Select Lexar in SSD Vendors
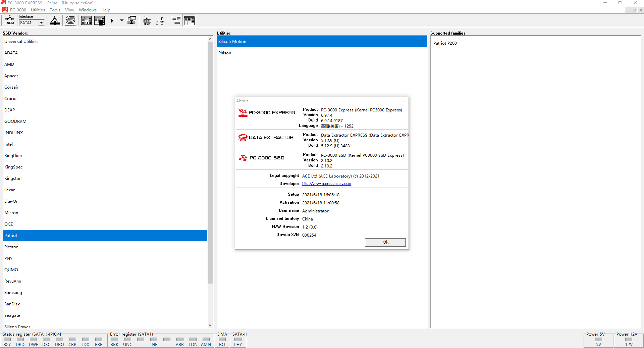 coord(105,190)
